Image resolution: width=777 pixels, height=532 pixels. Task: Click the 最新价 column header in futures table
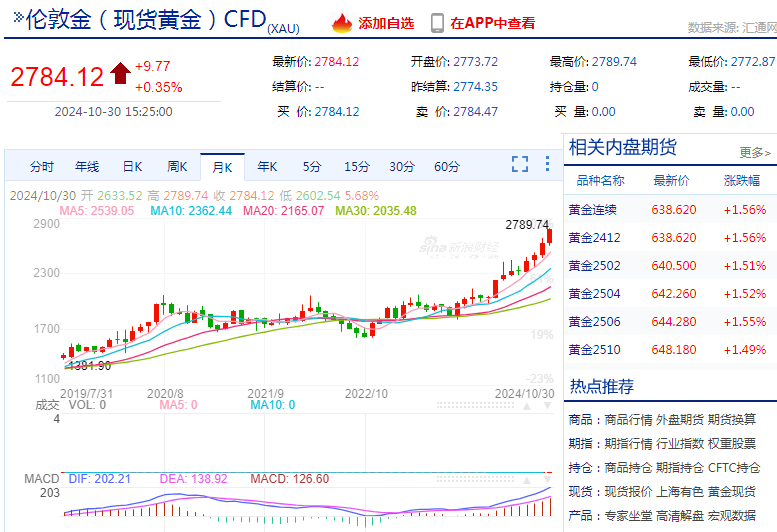click(x=671, y=180)
